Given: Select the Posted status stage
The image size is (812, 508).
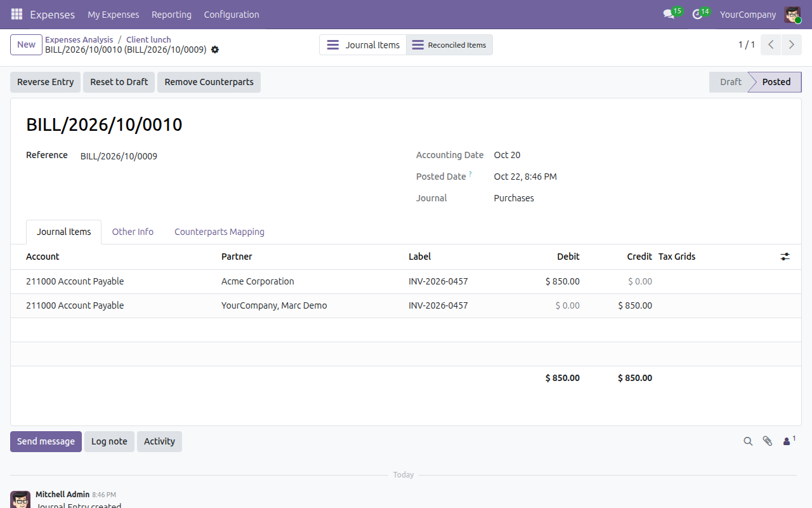Looking at the screenshot, I should pyautogui.click(x=776, y=82).
